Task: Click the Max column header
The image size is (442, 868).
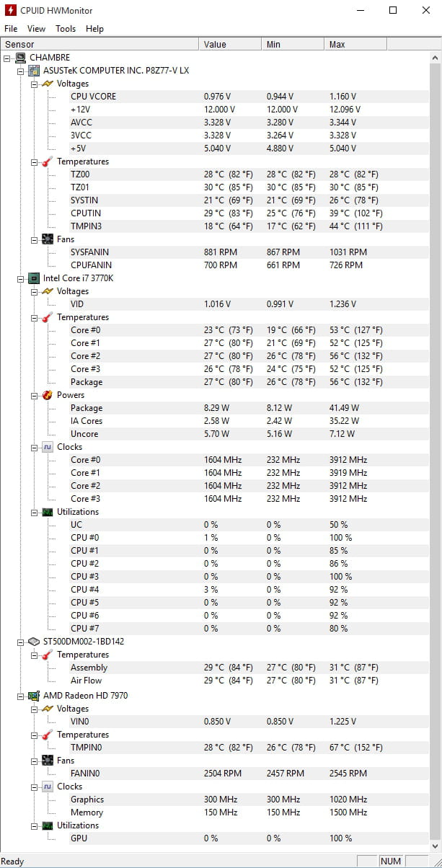Action: tap(355, 45)
